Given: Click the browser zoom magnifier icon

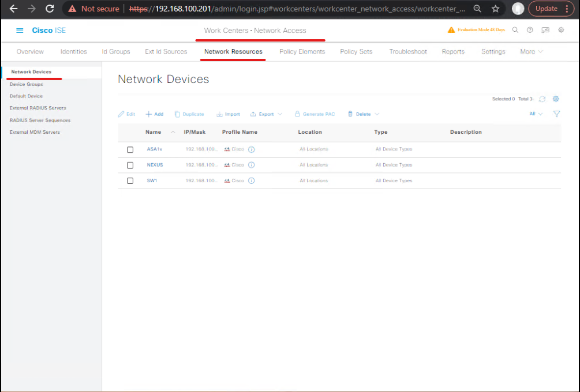Looking at the screenshot, I should [x=477, y=9].
